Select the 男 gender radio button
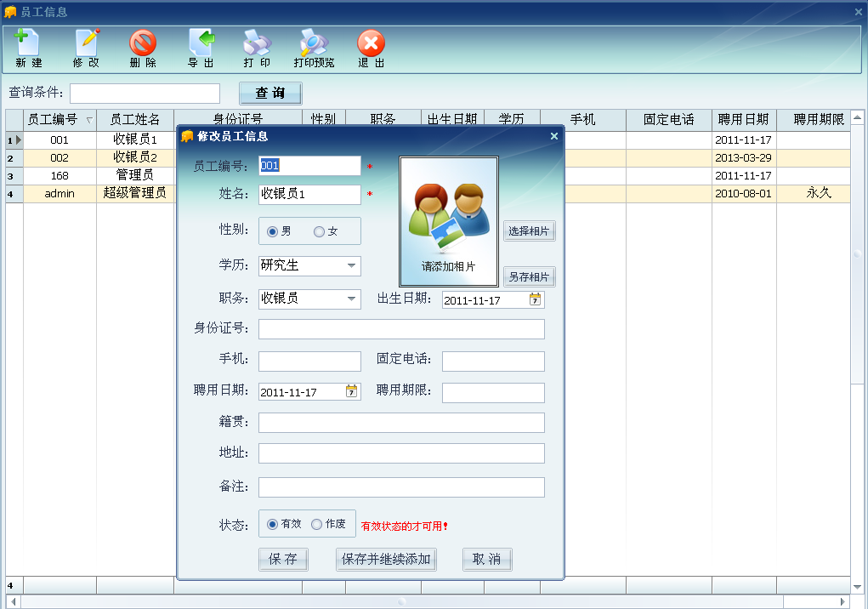 (x=273, y=231)
